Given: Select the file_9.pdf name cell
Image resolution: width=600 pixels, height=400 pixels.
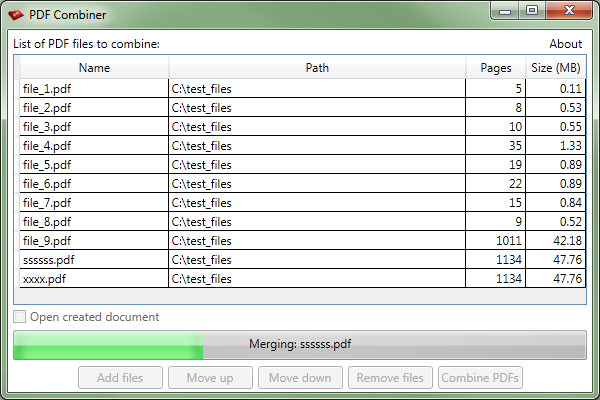Looking at the screenshot, I should pyautogui.click(x=94, y=240).
